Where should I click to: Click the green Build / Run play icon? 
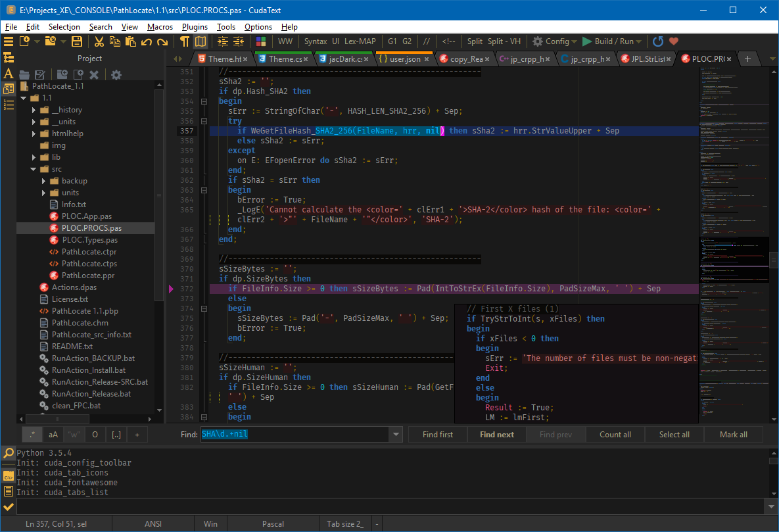pyautogui.click(x=587, y=41)
